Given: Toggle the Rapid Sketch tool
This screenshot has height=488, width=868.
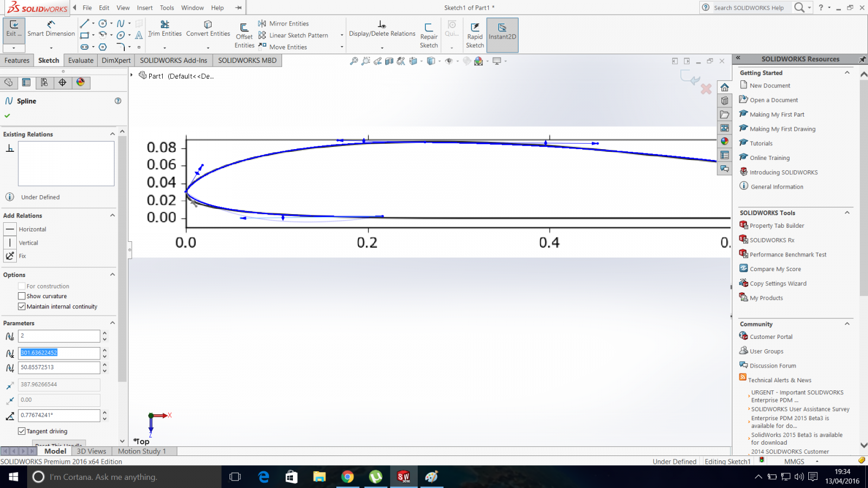Looking at the screenshot, I should (x=475, y=36).
